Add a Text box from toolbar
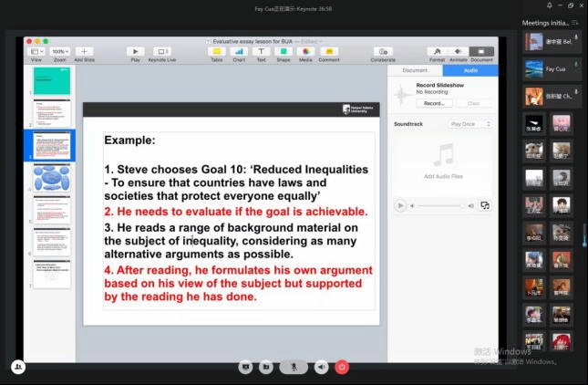 262,52
